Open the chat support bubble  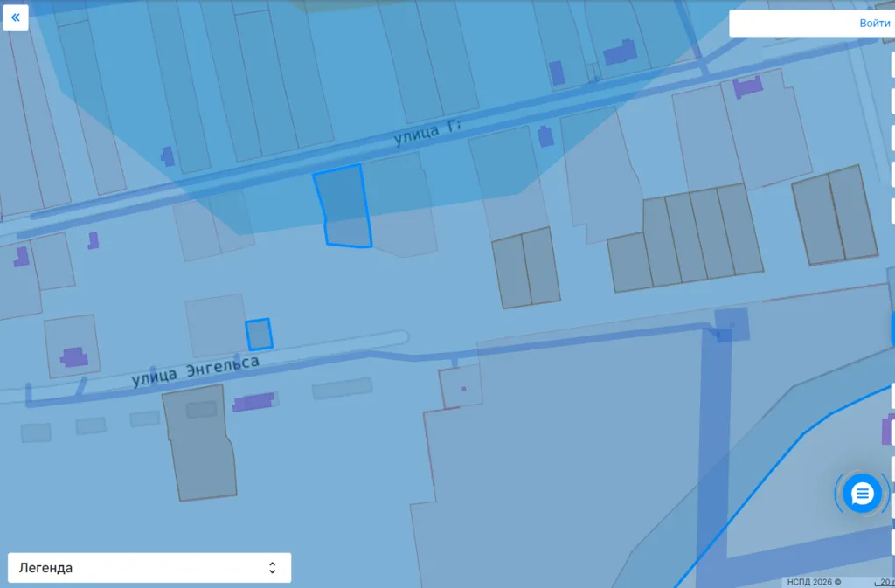[x=862, y=494]
